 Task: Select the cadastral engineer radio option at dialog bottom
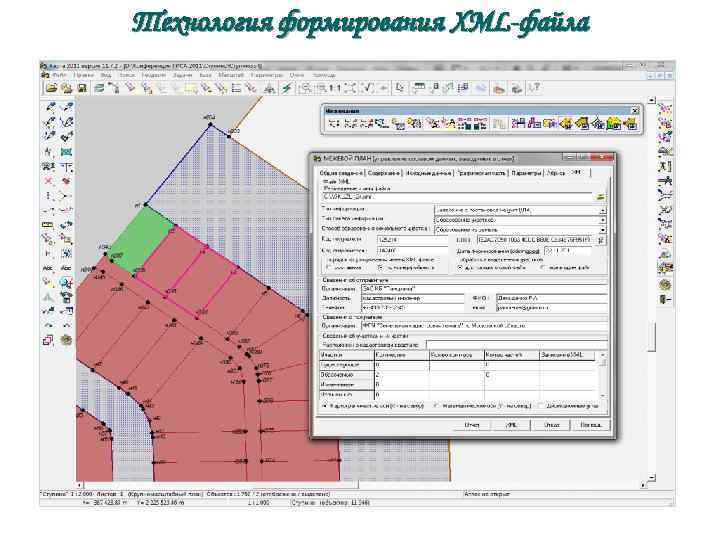coord(325,406)
